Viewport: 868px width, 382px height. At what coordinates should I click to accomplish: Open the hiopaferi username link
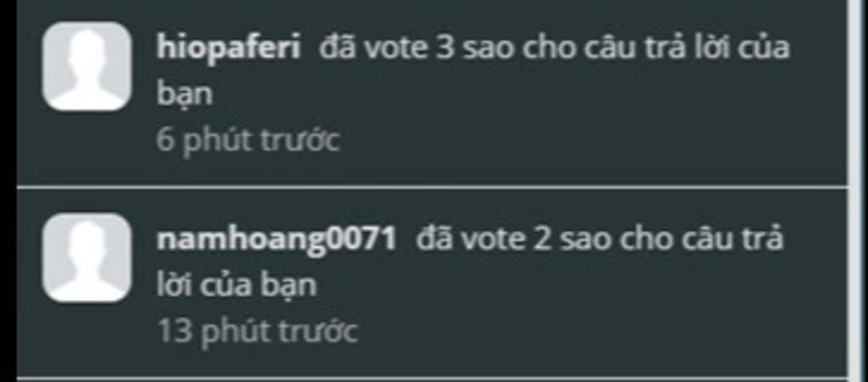point(229,48)
